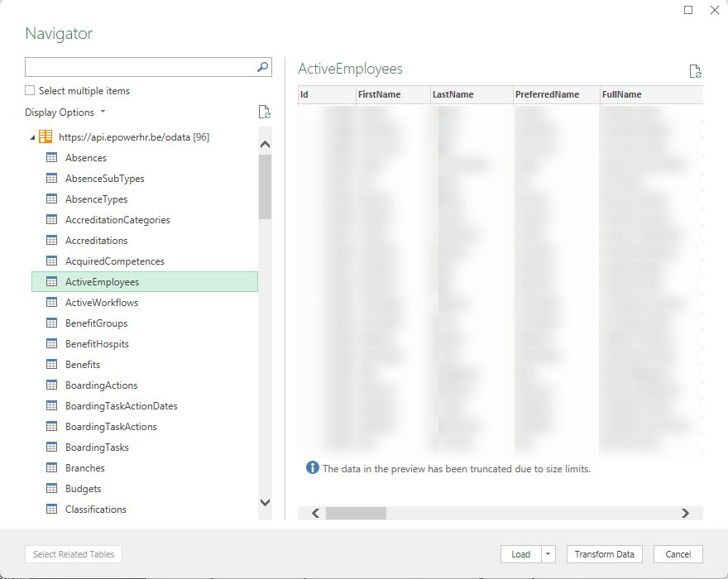
Task: Click the Benefits table icon
Action: [51, 364]
